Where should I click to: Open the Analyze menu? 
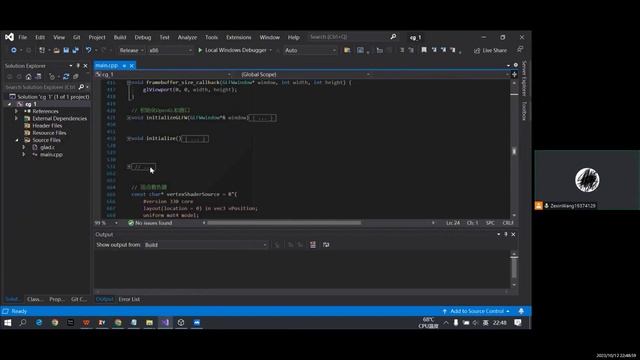[187, 37]
